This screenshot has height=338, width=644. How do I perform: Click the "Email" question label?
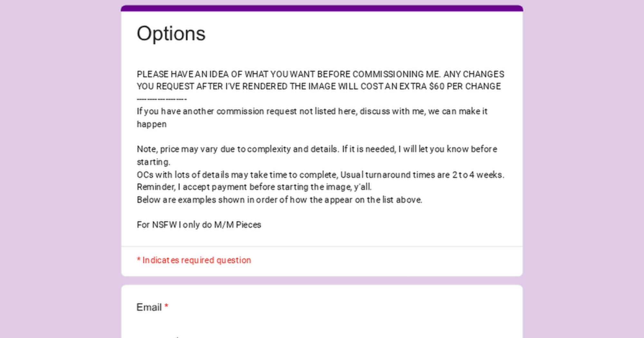[x=149, y=307]
